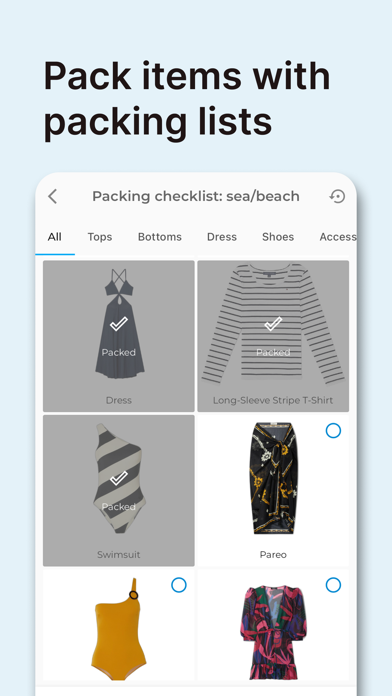The width and height of the screenshot is (392, 696).
Task: Switch to the All tab
Action: pos(55,237)
